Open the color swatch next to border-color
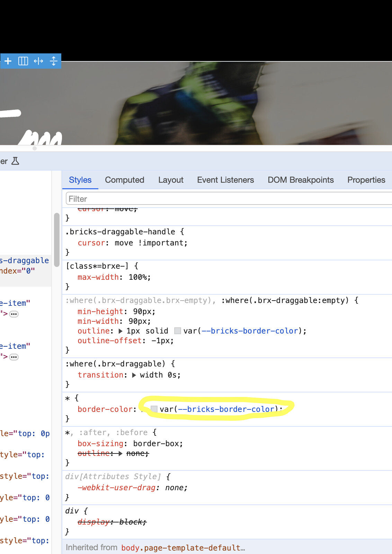Image resolution: width=392 pixels, height=554 pixels. click(154, 409)
